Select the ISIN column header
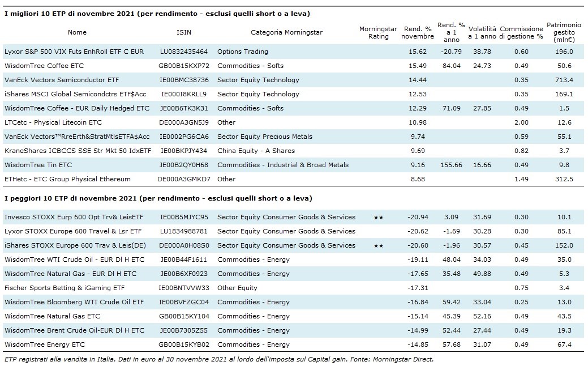The image size is (588, 370). click(184, 32)
